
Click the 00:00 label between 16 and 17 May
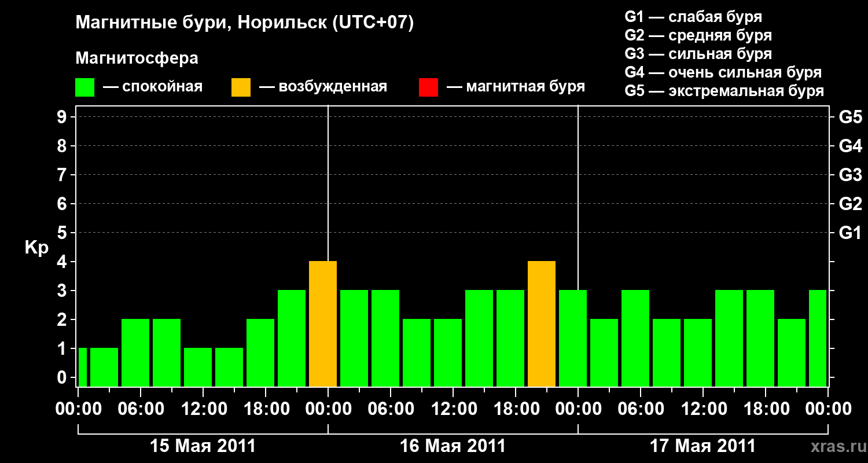[x=578, y=409]
